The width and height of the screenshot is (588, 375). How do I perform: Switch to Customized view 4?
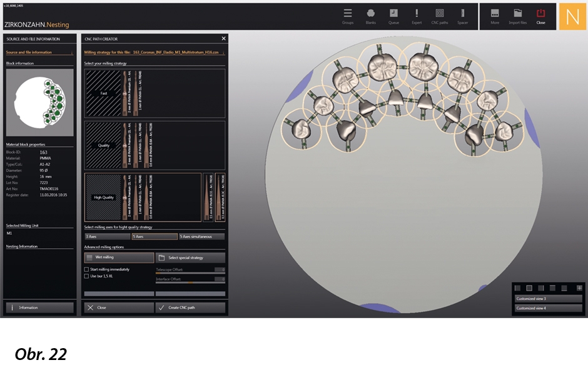[548, 308]
